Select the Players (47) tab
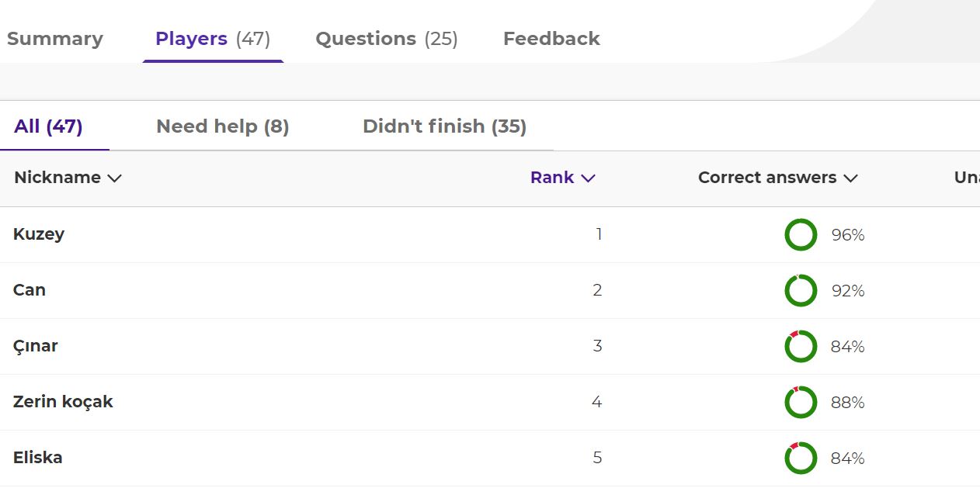This screenshot has width=980, height=488. pos(213,39)
